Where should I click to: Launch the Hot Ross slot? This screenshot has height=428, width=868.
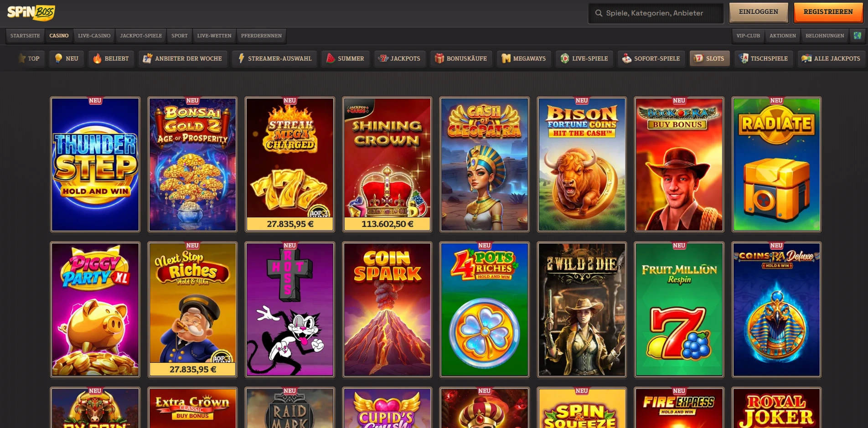290,309
